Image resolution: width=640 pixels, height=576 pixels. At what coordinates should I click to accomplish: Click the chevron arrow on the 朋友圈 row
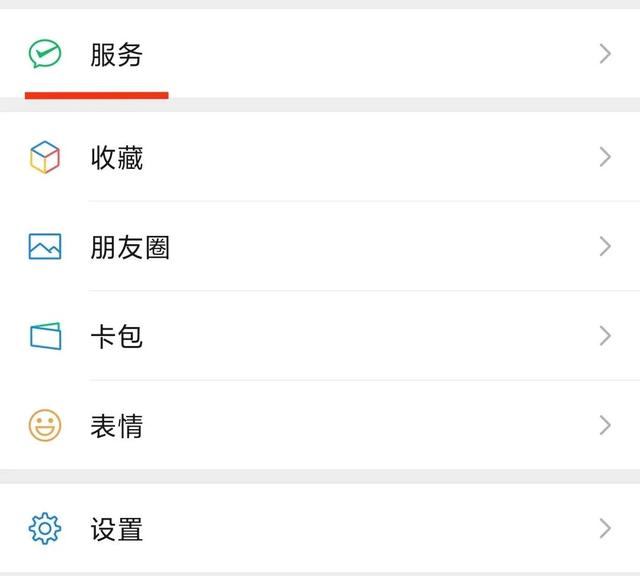pos(604,246)
